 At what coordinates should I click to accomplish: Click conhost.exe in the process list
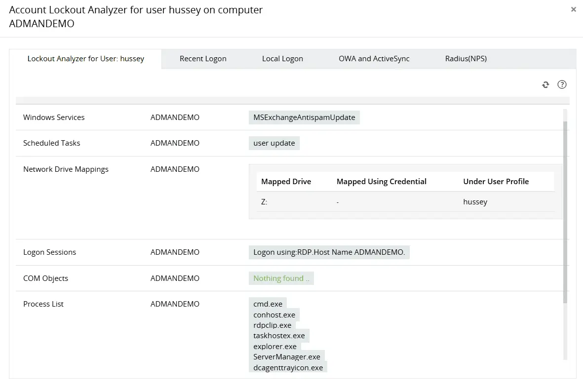274,314
